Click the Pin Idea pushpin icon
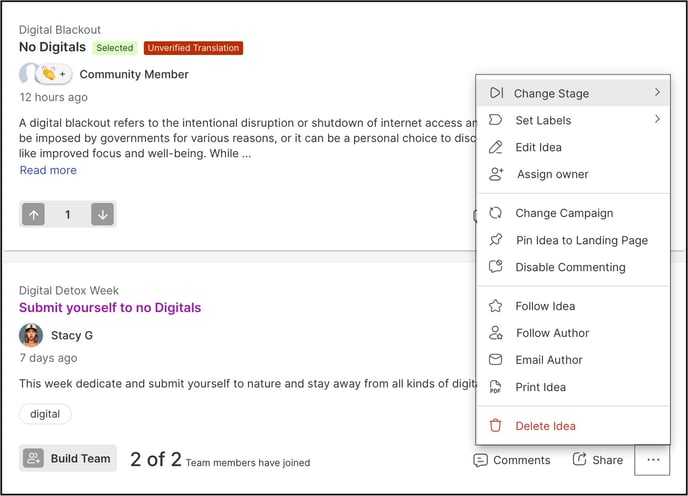688x496 pixels. coord(496,240)
